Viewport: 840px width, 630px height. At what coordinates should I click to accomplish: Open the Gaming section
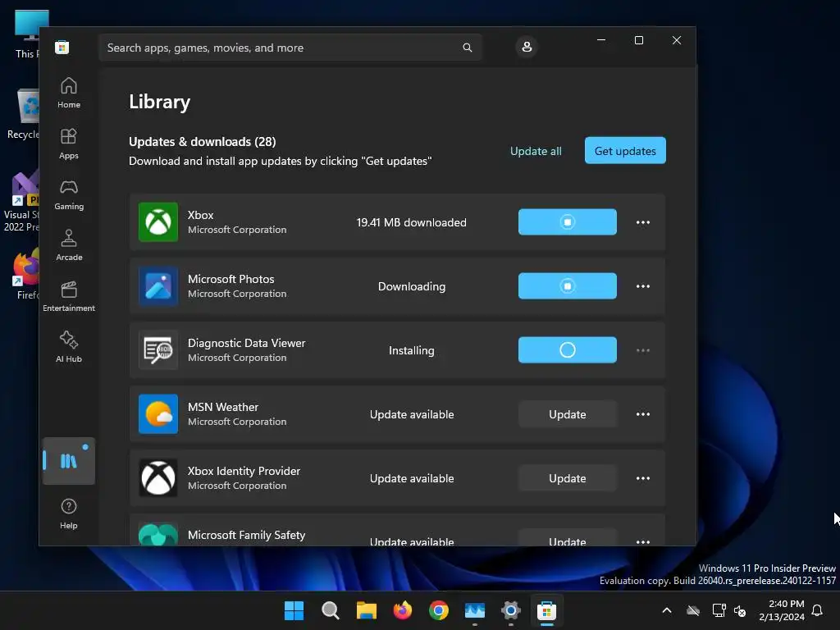point(69,195)
